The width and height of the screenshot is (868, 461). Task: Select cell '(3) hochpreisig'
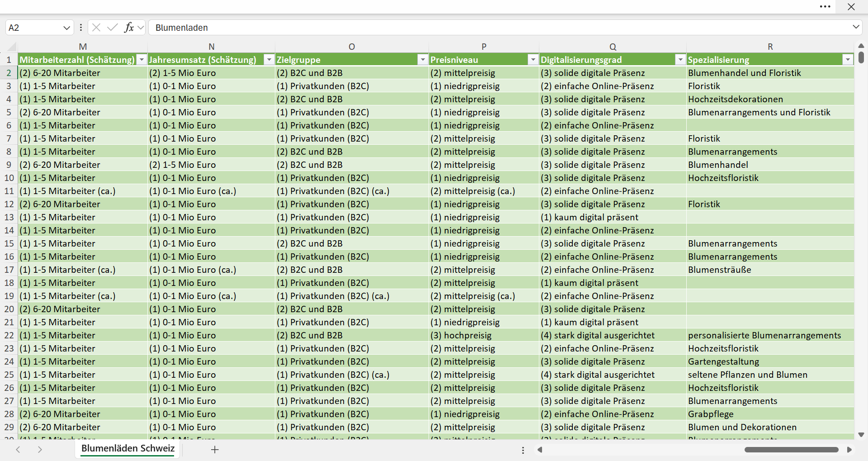click(484, 335)
